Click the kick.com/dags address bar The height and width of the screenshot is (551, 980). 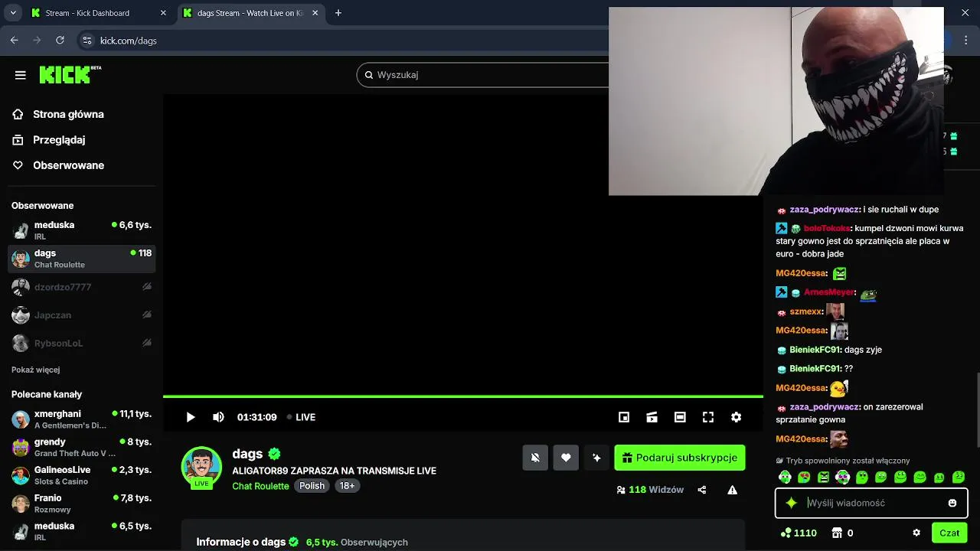(x=129, y=41)
